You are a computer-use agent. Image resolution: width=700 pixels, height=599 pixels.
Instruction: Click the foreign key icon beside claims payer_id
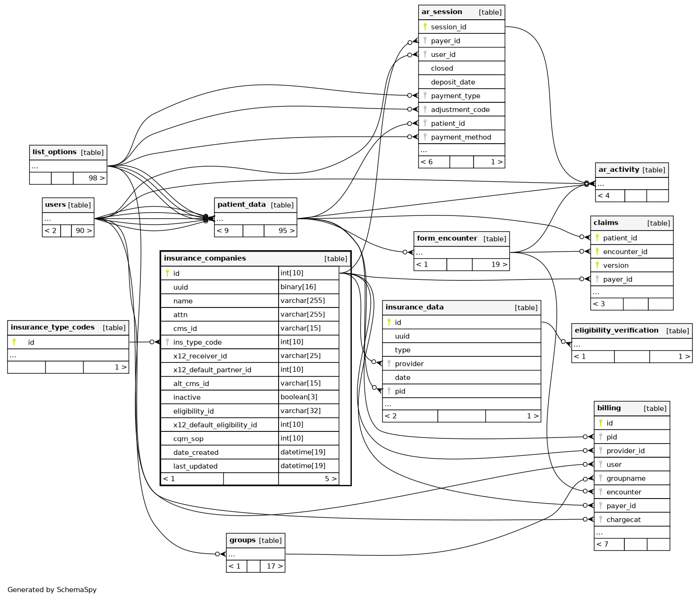(x=597, y=279)
